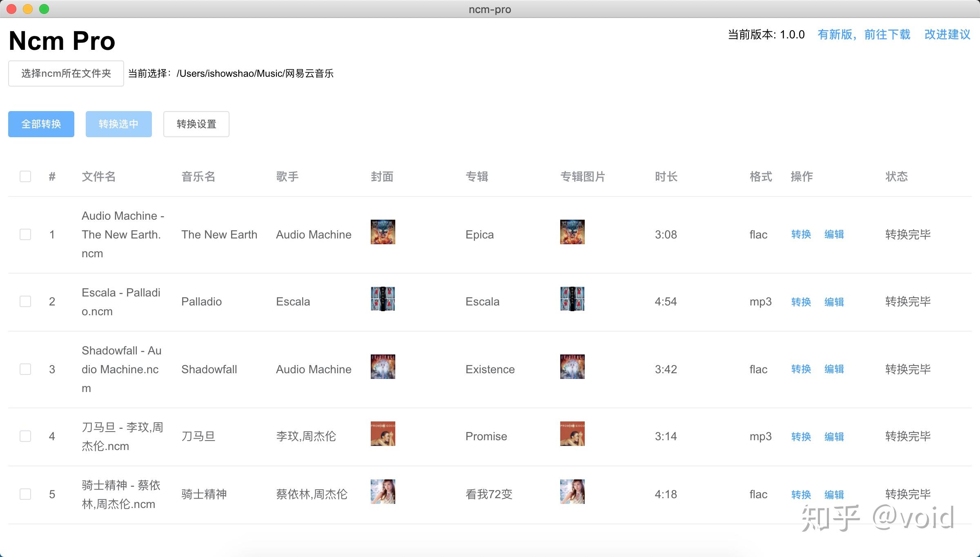Click 转换 for Shadowfall

click(x=800, y=369)
